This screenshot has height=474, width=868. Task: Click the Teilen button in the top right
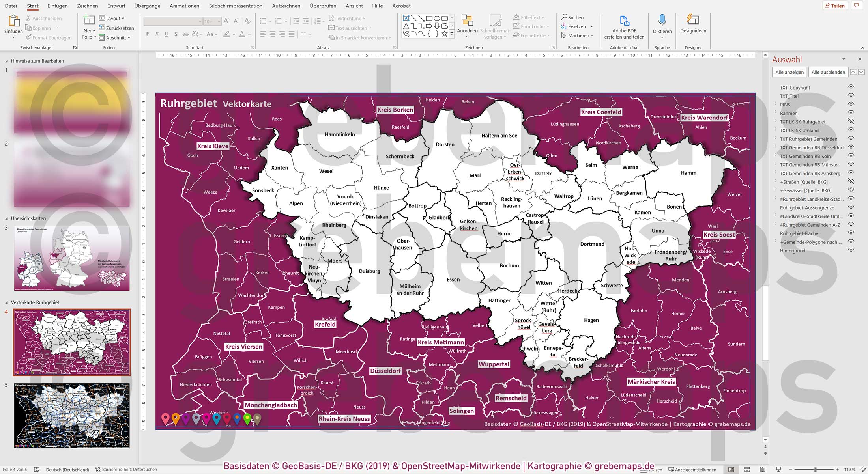coord(835,6)
